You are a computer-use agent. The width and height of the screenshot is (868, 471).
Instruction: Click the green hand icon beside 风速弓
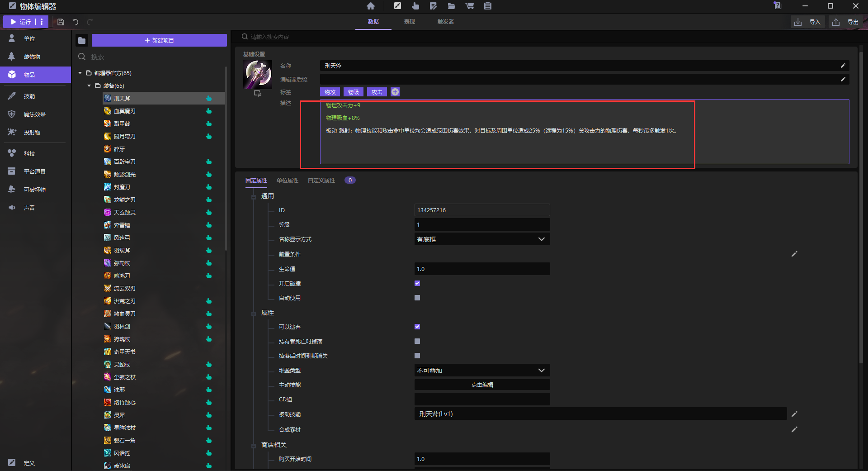click(x=209, y=238)
